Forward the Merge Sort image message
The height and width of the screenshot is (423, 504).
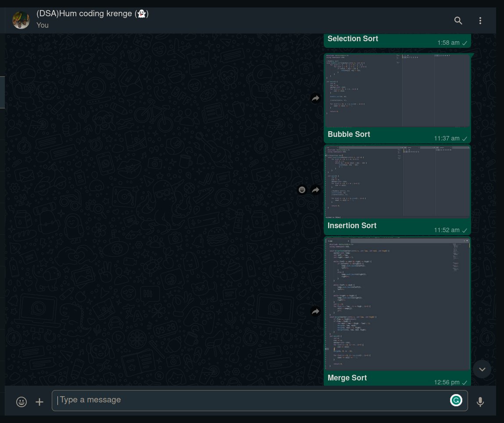pos(316,311)
